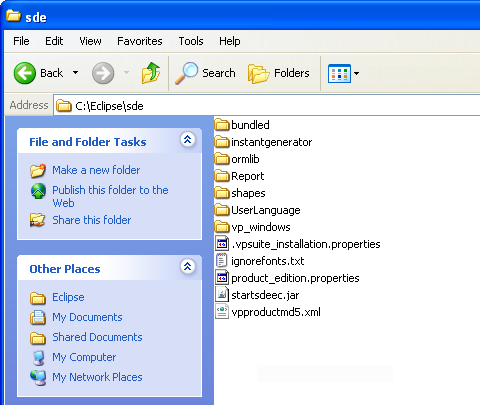
Task: Click the ormlib folder name
Action: coord(245,159)
